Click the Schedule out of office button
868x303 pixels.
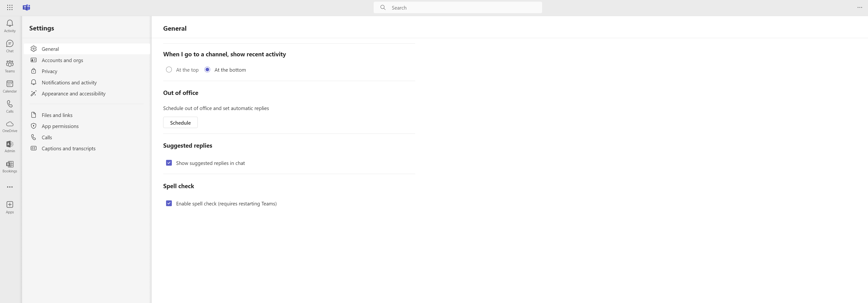pos(180,122)
